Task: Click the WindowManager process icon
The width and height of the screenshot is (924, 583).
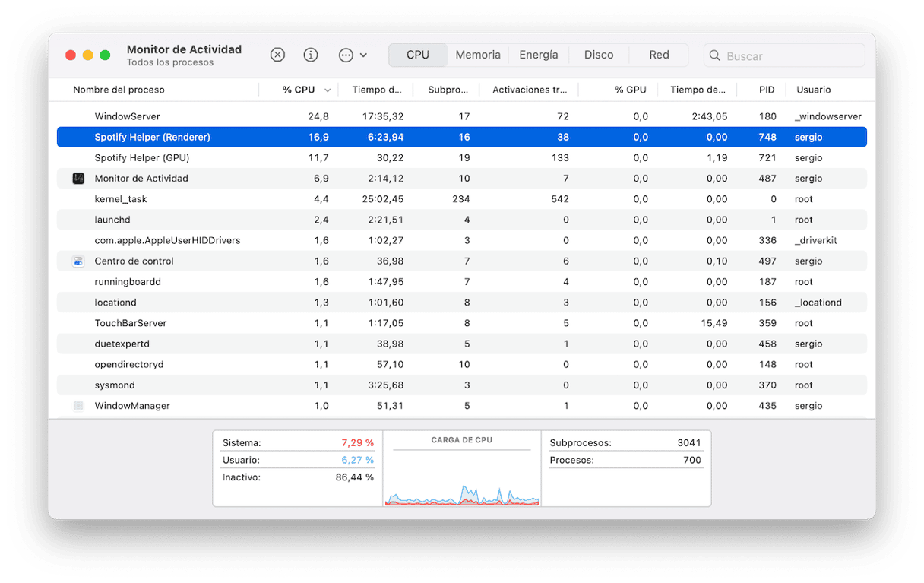Action: (x=78, y=406)
